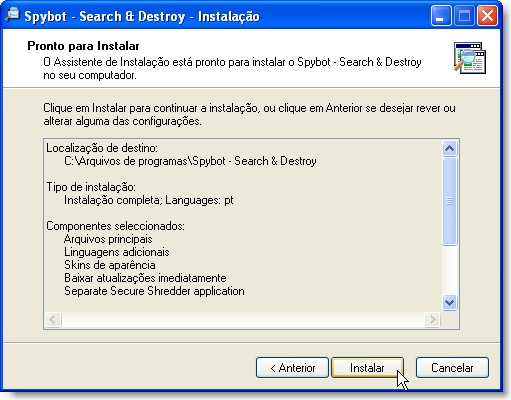Minimize the installer window
Screen dimensions: 511x400
(440, 16)
